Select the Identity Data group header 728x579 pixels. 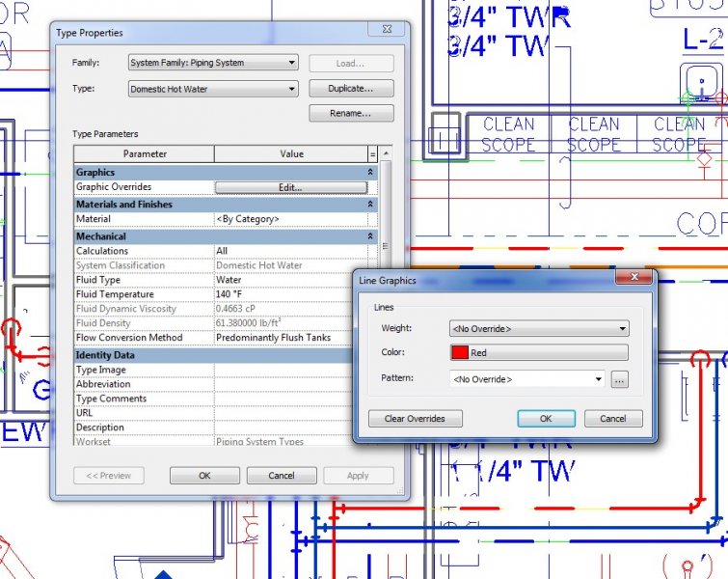(213, 355)
